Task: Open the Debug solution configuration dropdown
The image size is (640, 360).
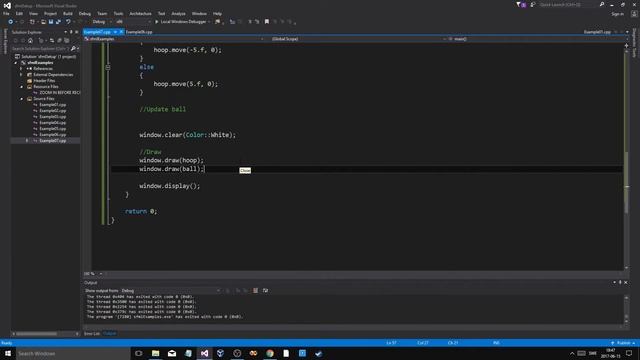Action: tap(102, 22)
